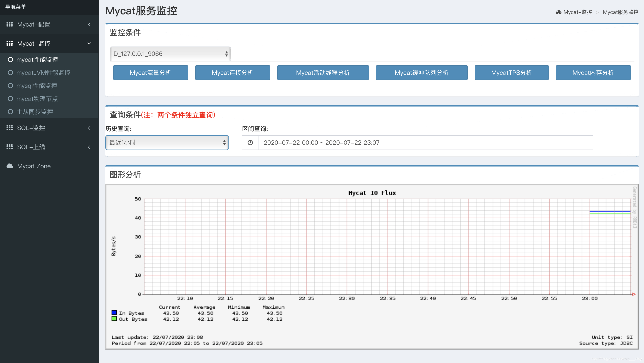Click the 图形分析 panel heading
The height and width of the screenshot is (363, 644).
coord(125,175)
